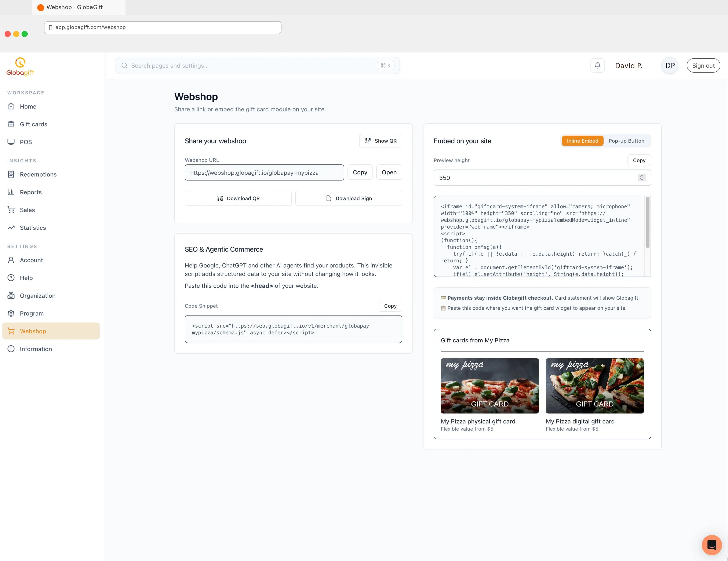Image resolution: width=728 pixels, height=561 pixels.
Task: Open the webshop URL
Action: click(389, 172)
